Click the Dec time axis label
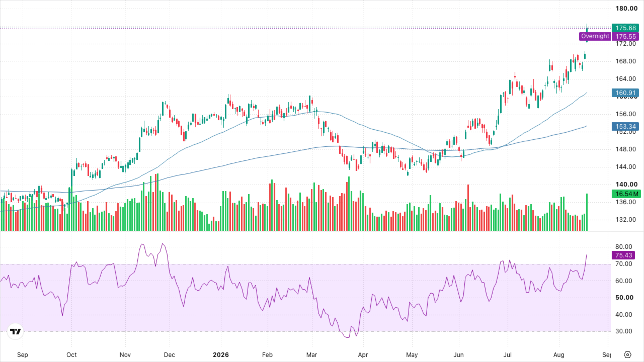 coord(169,355)
